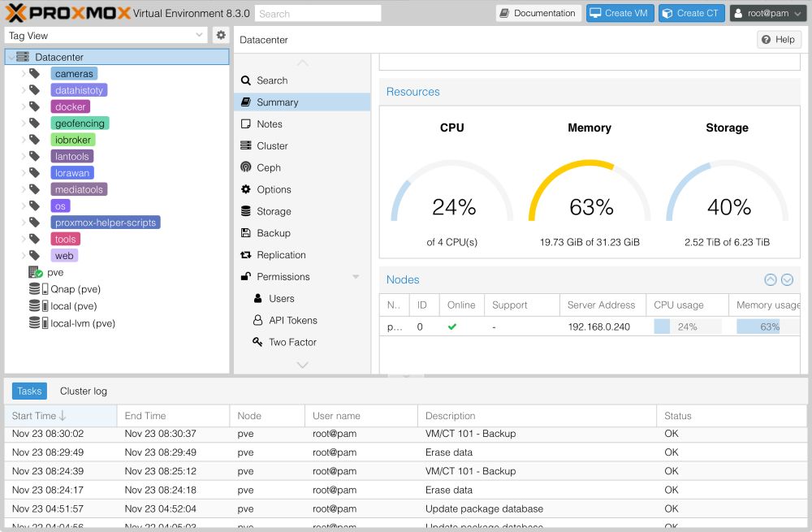Click the Search magnifier icon in menu
The width and height of the screenshot is (812, 532).
[x=246, y=80]
